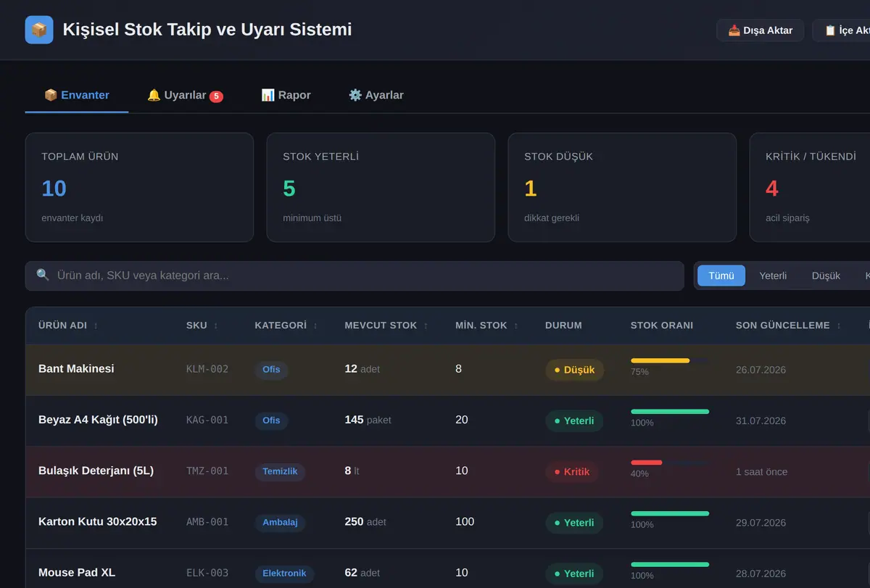Click the Elektronik category badge
This screenshot has width=870, height=588.
(284, 573)
